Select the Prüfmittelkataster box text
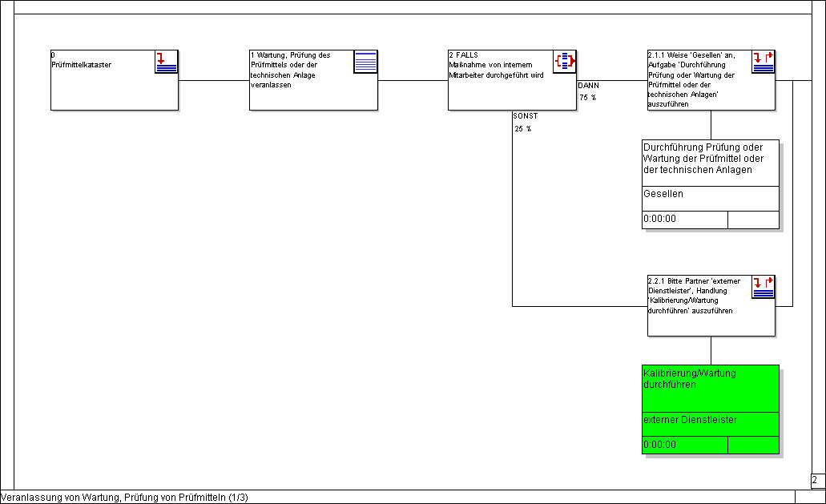This screenshot has width=826, height=504. [81, 65]
